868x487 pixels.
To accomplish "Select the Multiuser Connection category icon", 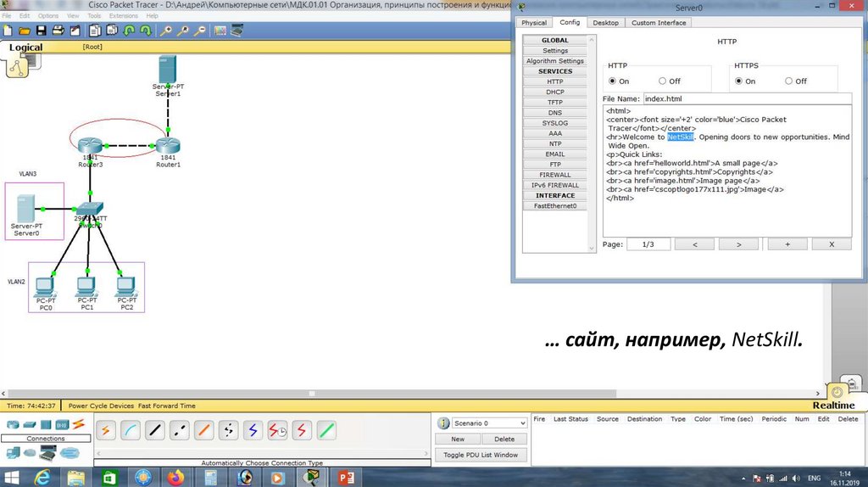I will click(x=70, y=453).
